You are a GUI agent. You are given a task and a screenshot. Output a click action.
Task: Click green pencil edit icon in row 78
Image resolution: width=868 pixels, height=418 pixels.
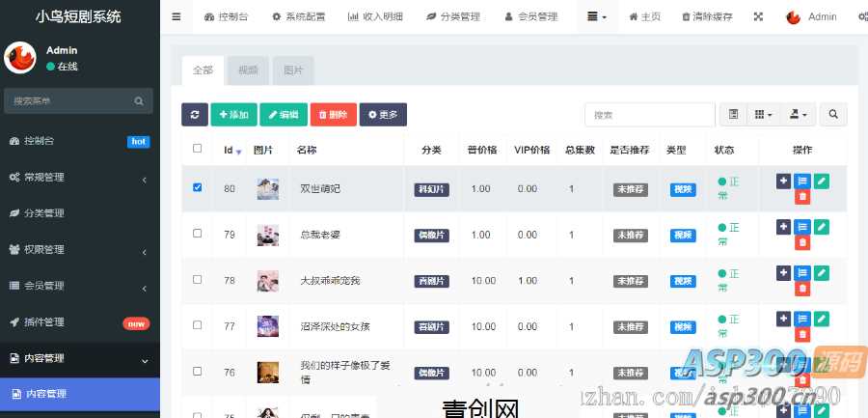pyautogui.click(x=822, y=273)
